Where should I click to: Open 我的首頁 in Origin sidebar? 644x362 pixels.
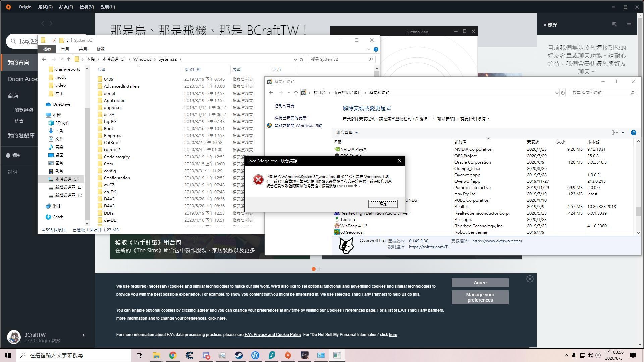(19, 62)
